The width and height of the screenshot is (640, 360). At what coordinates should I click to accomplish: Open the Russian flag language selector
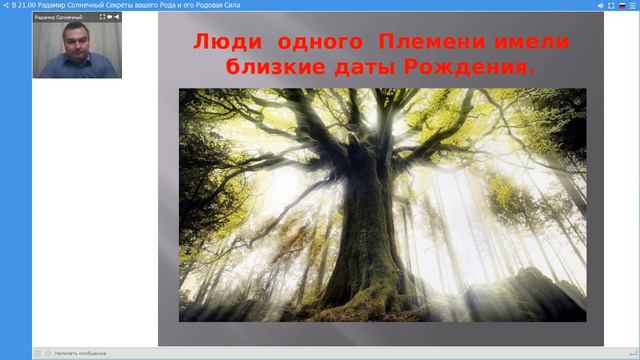point(622,6)
